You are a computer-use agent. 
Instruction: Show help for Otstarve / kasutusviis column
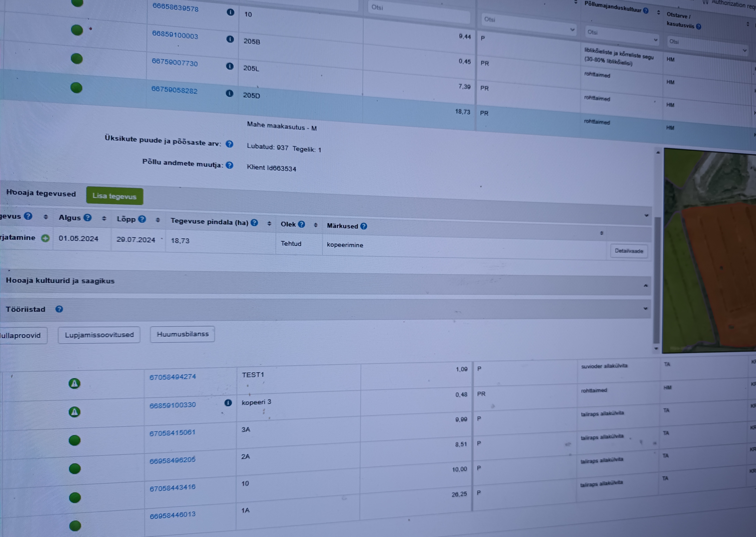[x=699, y=27]
